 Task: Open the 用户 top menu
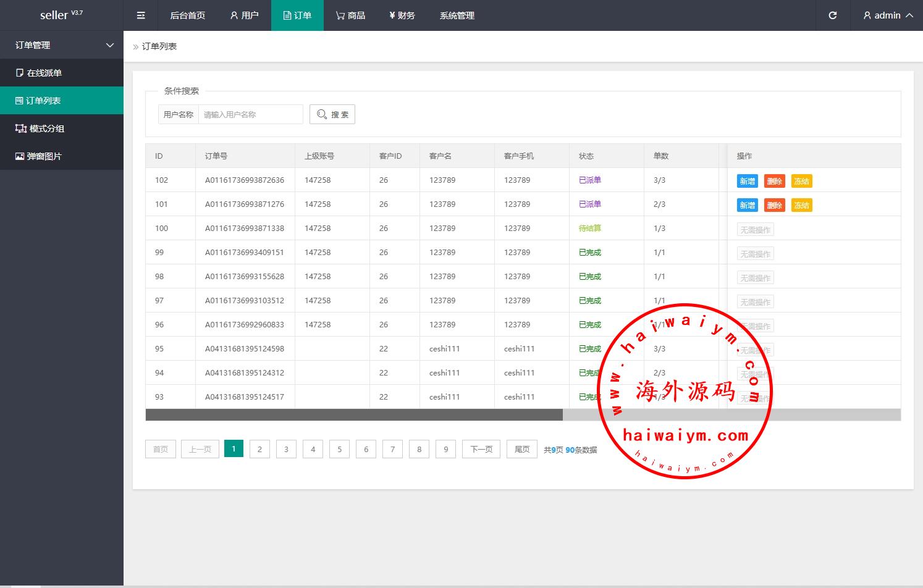[244, 15]
